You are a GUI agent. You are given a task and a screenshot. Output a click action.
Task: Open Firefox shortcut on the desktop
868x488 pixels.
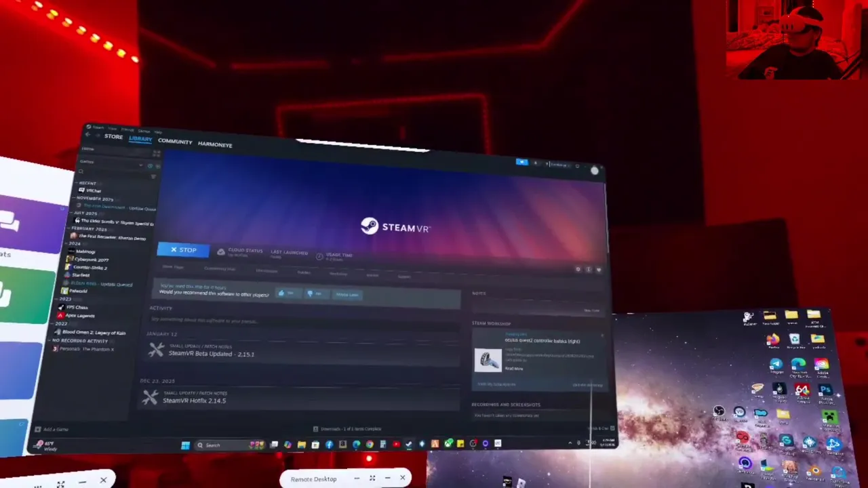tap(772, 340)
